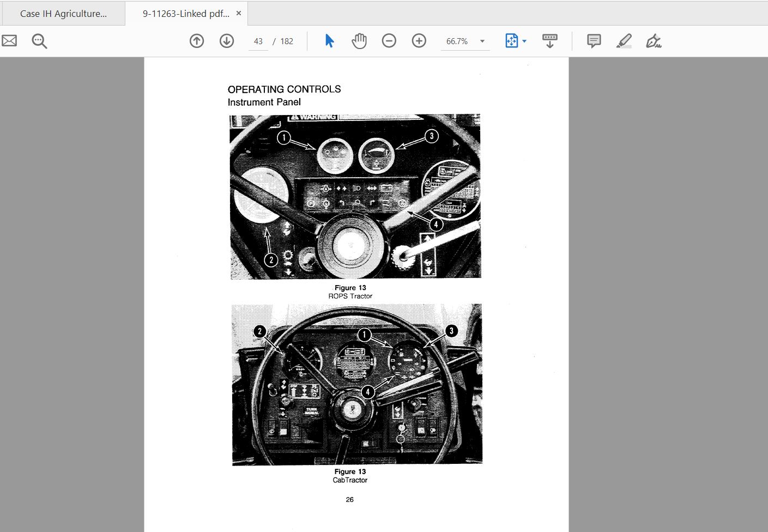Open the sign document tool
The image size is (768, 532).
point(654,41)
